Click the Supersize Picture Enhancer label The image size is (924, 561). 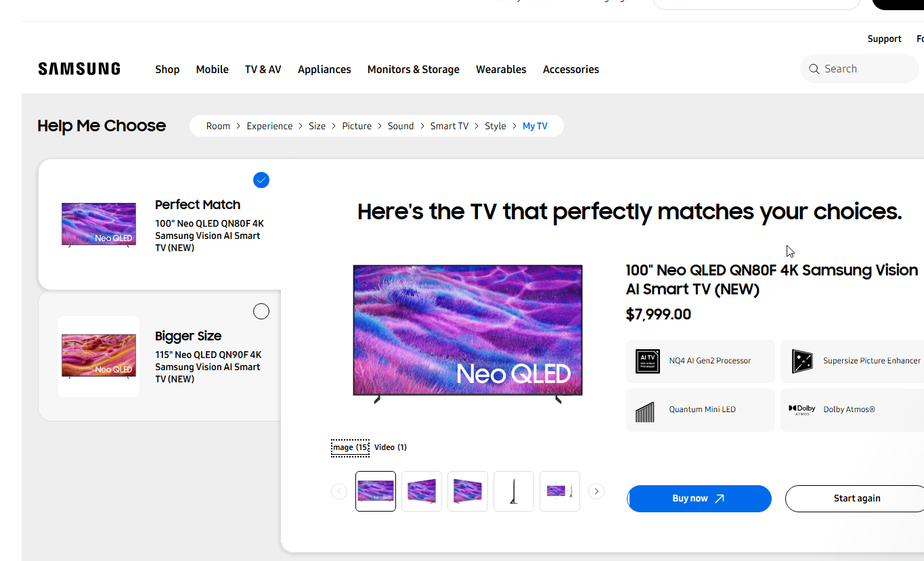coord(872,361)
